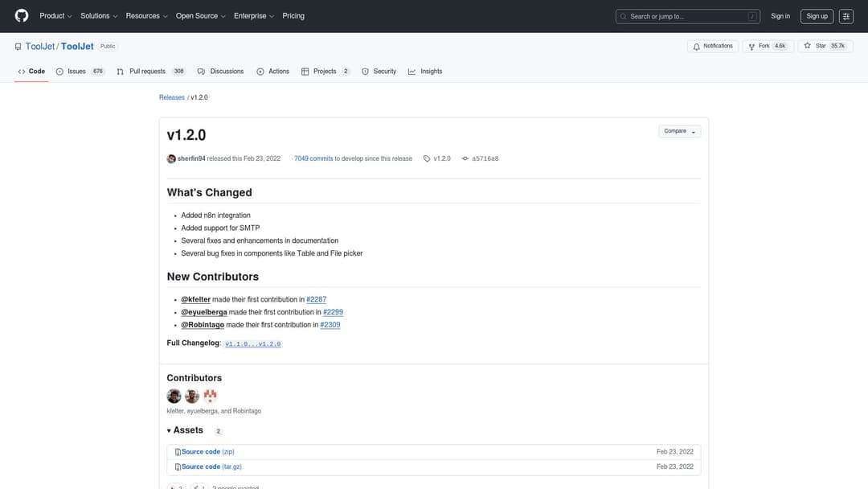Switch to the Code tab
Image resolution: width=868 pixels, height=489 pixels.
(x=31, y=72)
